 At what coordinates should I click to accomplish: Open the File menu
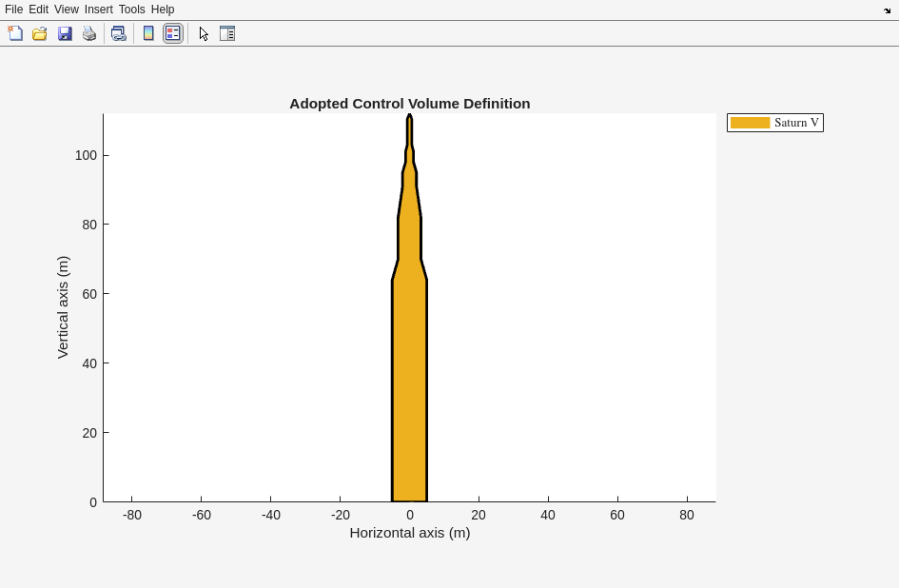pyautogui.click(x=13, y=10)
